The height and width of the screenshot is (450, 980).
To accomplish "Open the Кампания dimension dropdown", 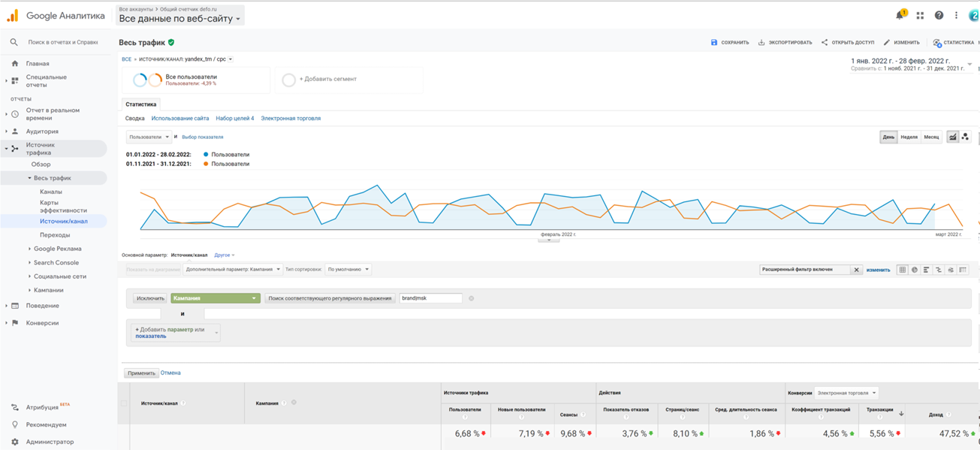I will 215,298.
